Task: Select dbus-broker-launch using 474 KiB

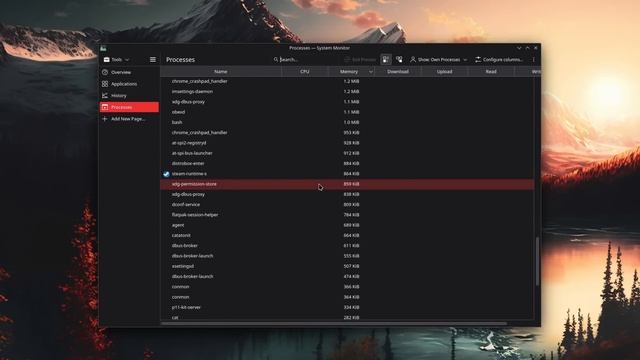Action: [347, 276]
